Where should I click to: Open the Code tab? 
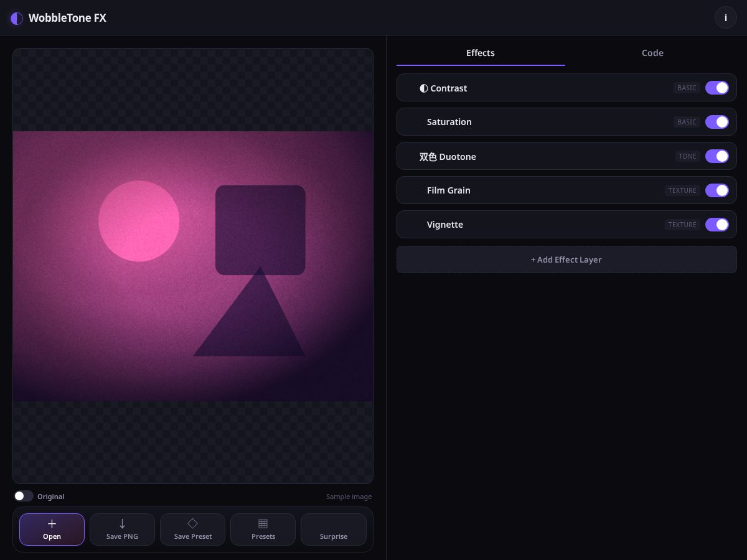(x=652, y=53)
